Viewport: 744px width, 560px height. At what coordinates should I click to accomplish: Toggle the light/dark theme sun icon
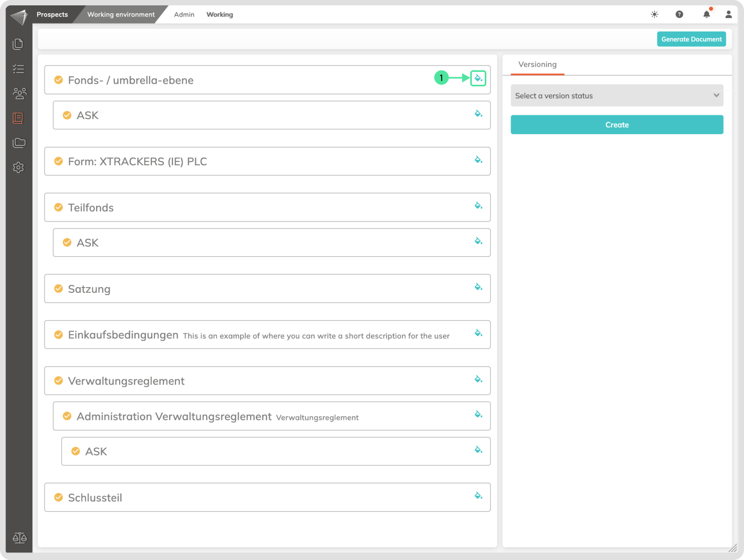click(x=654, y=14)
